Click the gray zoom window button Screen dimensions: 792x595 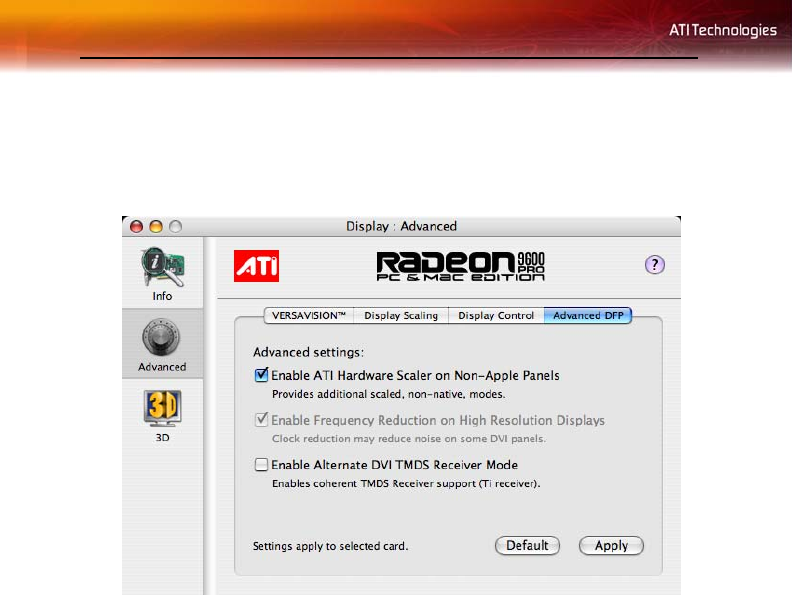pos(175,226)
